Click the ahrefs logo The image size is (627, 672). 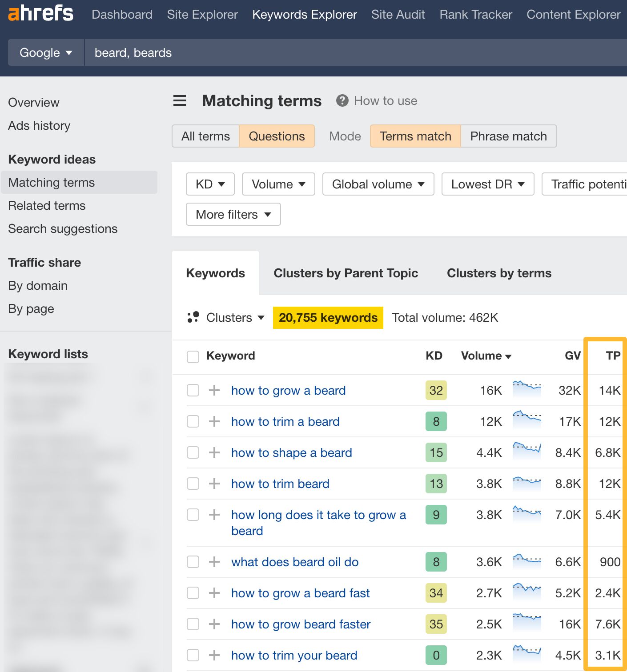coord(40,13)
